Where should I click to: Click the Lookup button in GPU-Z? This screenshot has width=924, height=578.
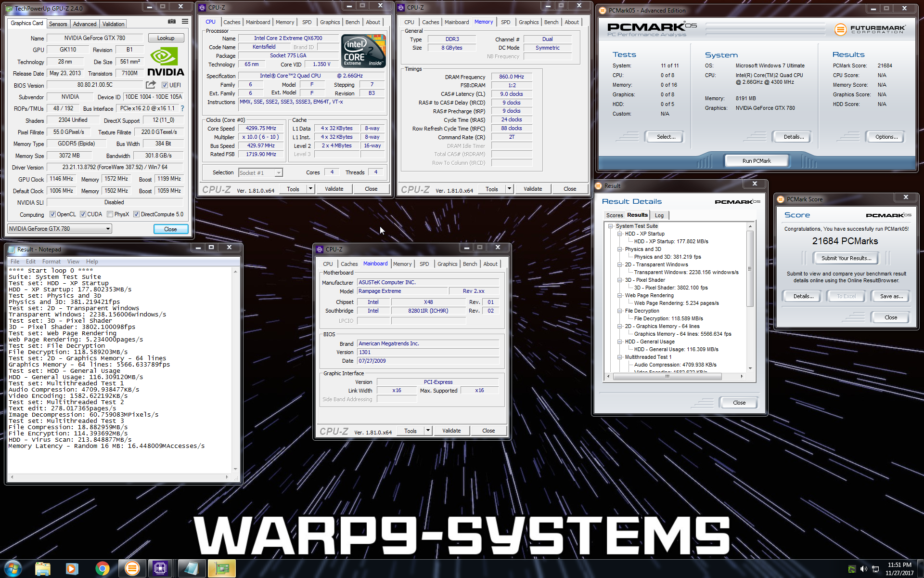(166, 38)
